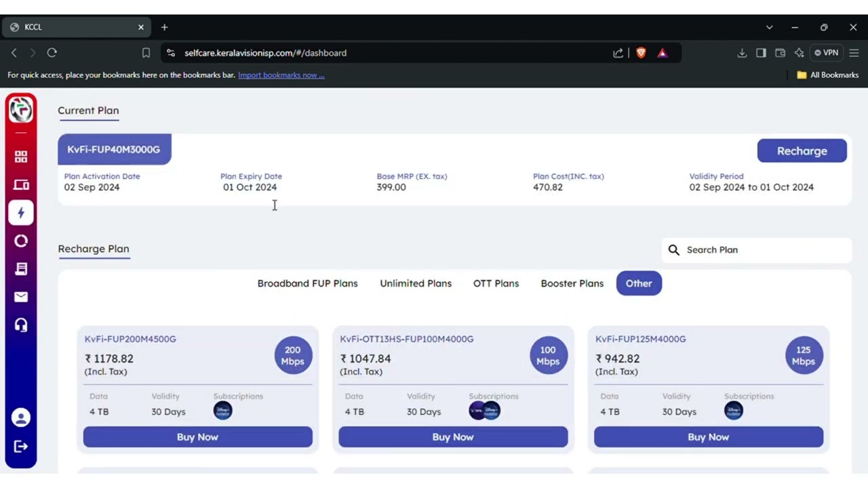
Task: Click the Plan Activation Date 02 Sep 2024
Action: pos(92,187)
